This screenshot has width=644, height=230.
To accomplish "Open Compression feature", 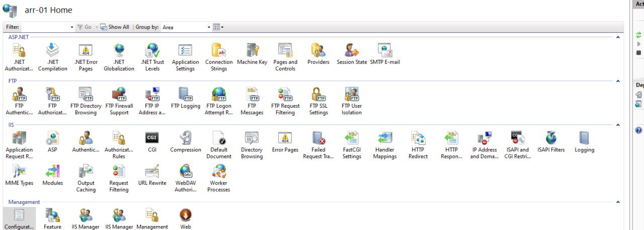I will [x=185, y=142].
